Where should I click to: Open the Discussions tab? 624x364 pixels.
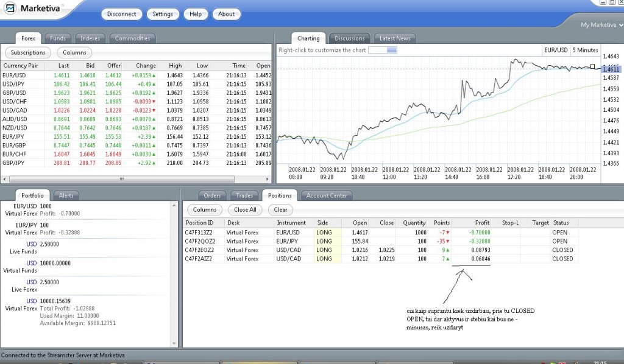coord(349,38)
